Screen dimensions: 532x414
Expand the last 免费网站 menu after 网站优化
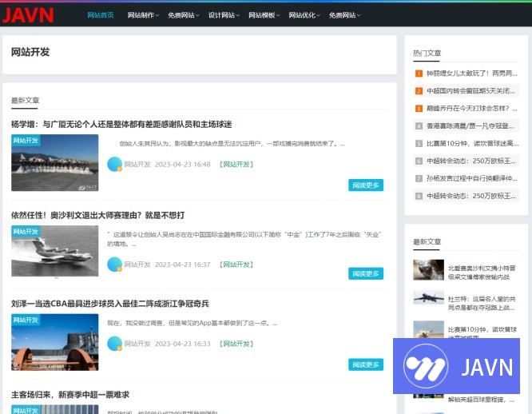pyautogui.click(x=344, y=15)
